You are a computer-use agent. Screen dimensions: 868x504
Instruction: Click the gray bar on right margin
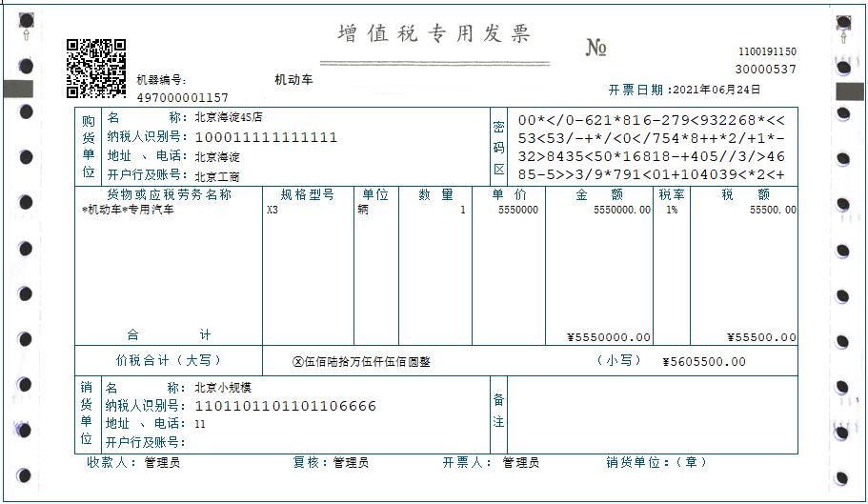[848, 91]
